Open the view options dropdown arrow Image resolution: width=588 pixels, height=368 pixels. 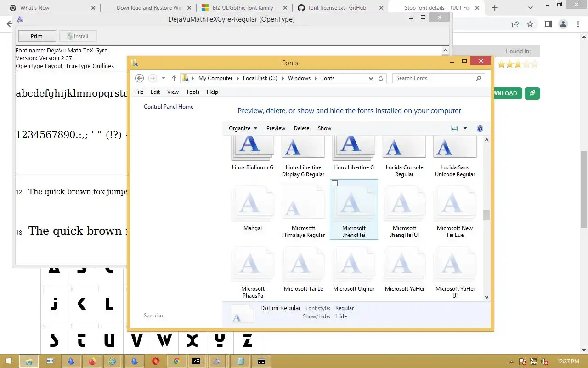pyautogui.click(x=465, y=128)
